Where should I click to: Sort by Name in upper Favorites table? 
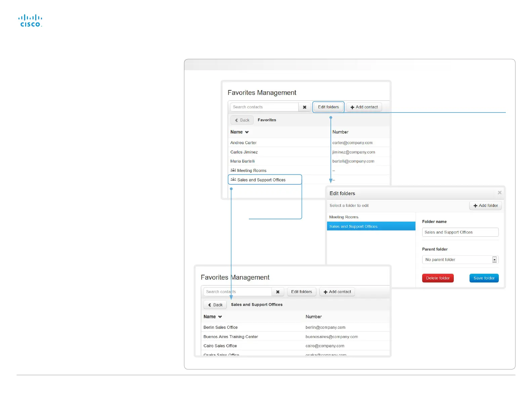click(239, 132)
